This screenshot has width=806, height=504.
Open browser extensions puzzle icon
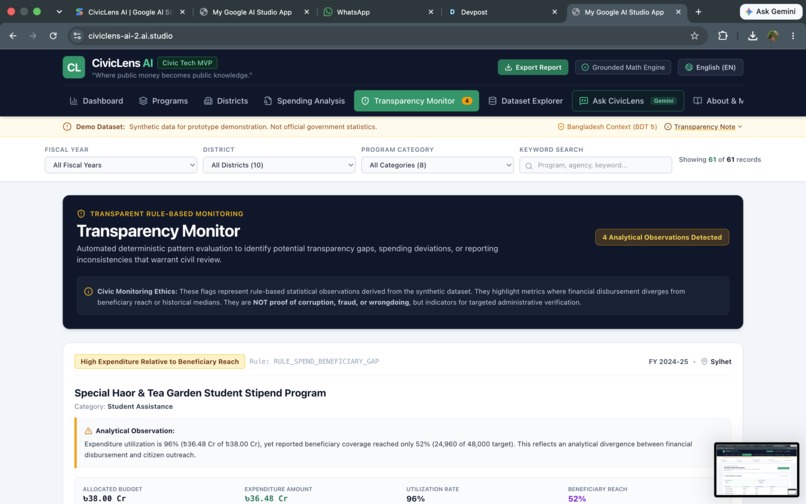[723, 35]
